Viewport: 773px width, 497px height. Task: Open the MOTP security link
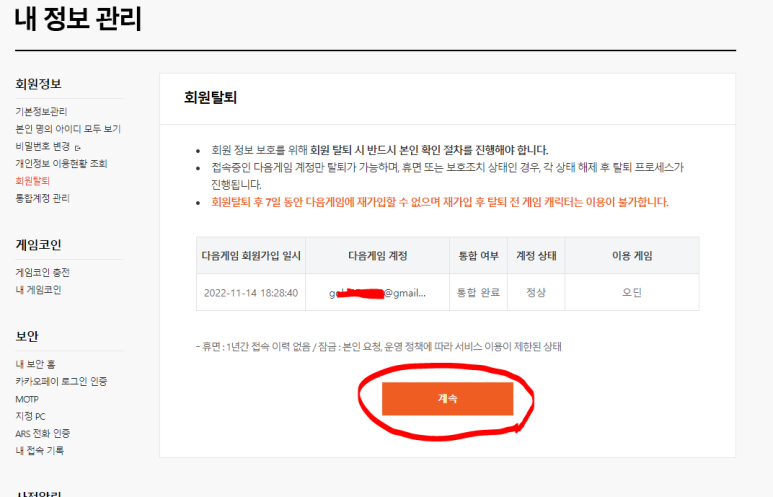coord(27,399)
